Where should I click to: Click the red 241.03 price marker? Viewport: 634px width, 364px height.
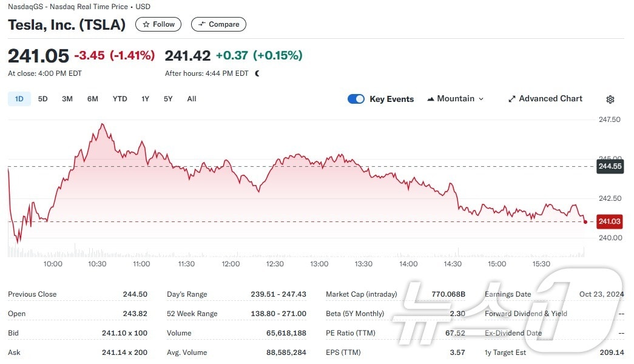609,221
